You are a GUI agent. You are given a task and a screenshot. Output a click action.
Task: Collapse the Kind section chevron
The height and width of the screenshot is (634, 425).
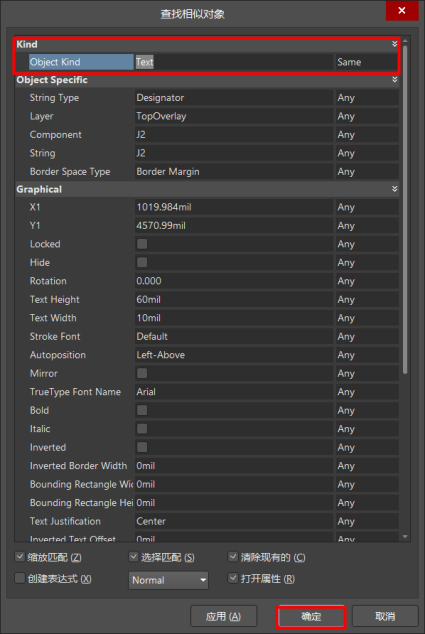[x=394, y=44]
